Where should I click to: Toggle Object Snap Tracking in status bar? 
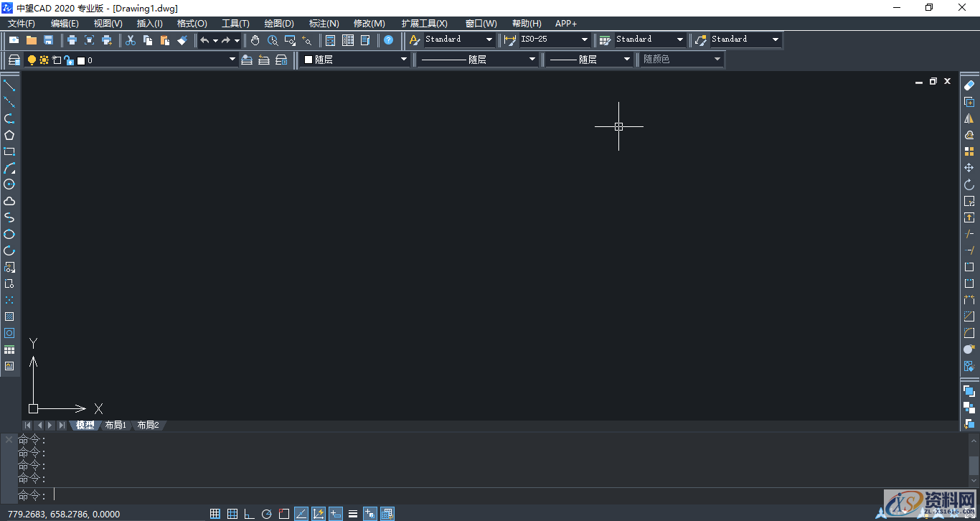pyautogui.click(x=301, y=514)
